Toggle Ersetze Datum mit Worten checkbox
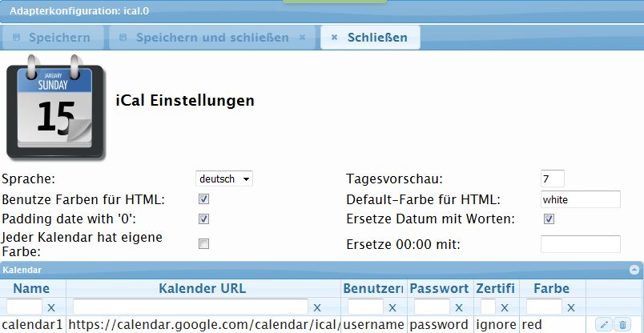The height and width of the screenshot is (333, 644). click(549, 219)
